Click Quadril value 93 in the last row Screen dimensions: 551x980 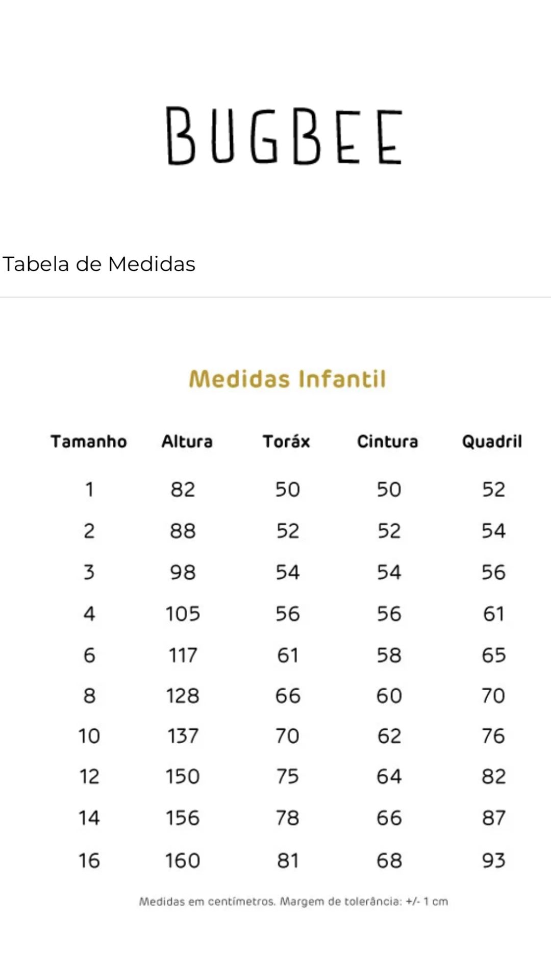[493, 861]
